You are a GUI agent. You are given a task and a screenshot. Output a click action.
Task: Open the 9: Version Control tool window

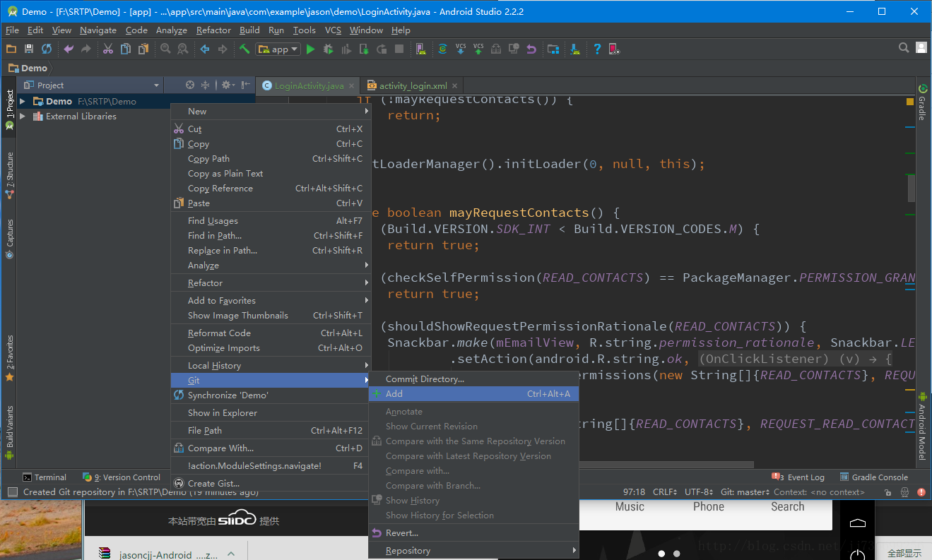[122, 477]
